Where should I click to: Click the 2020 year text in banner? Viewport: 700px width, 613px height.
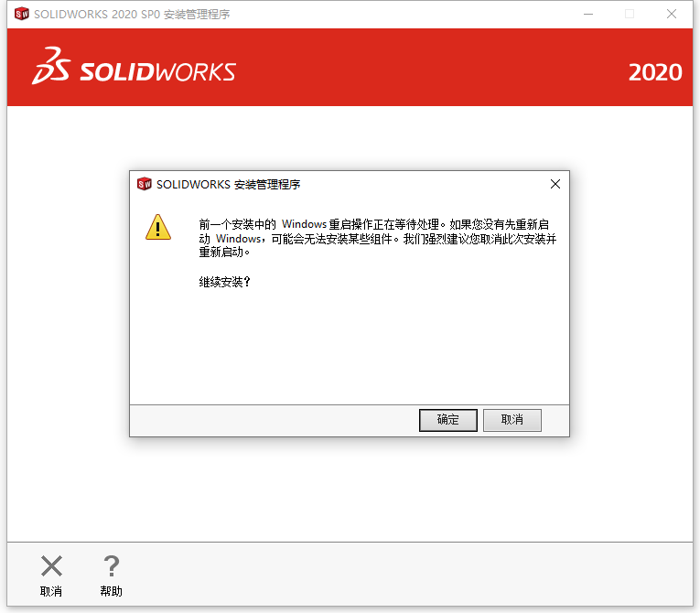click(655, 72)
